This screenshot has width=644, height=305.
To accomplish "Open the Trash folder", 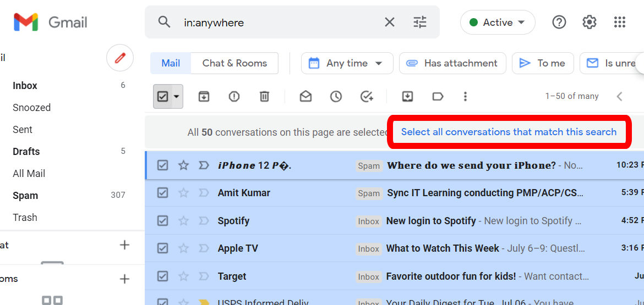I will 25,217.
